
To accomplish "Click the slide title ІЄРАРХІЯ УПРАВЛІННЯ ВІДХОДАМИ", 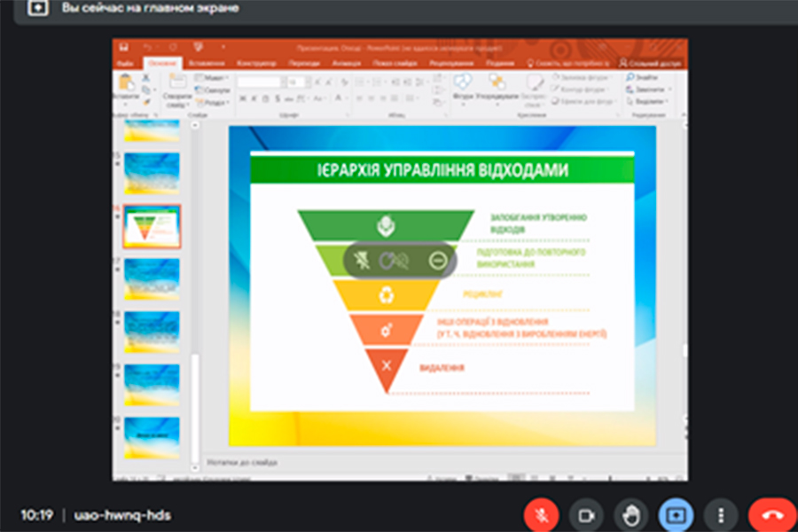I will tap(442, 169).
